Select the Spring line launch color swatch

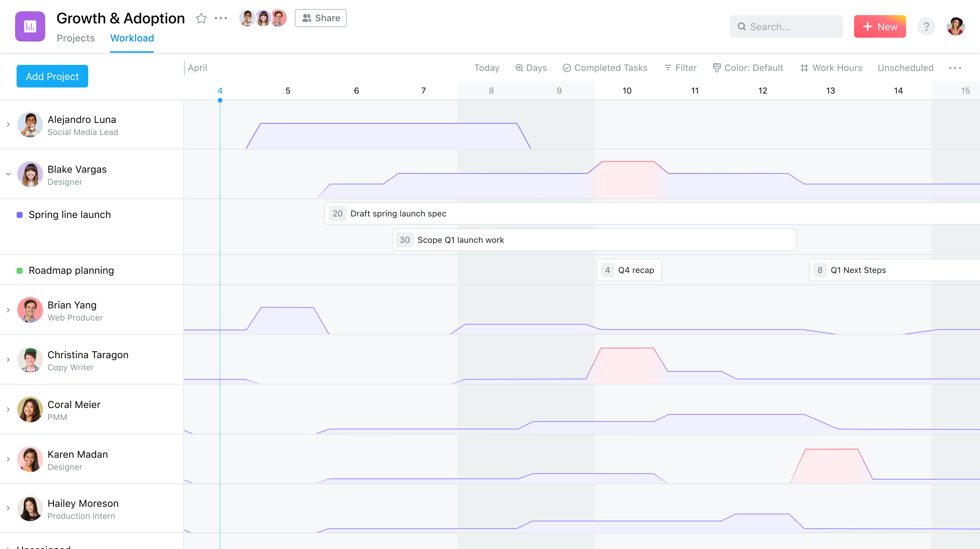(19, 214)
